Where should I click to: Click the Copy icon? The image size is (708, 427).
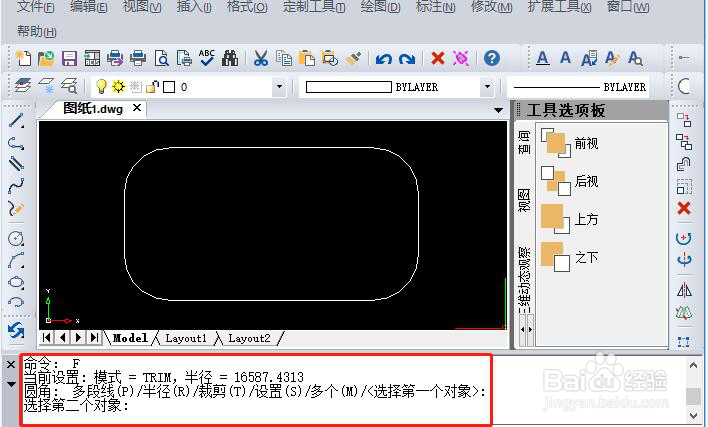pyautogui.click(x=284, y=58)
